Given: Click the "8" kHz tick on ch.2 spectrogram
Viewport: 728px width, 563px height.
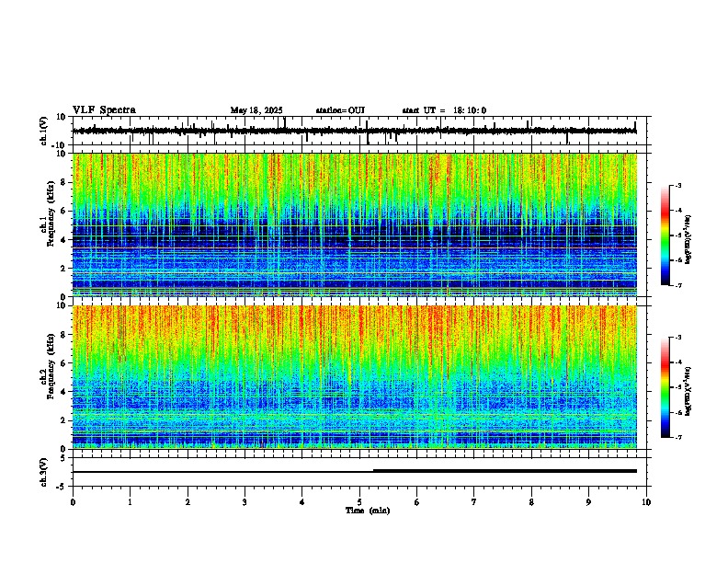Looking at the screenshot, I should click(63, 335).
